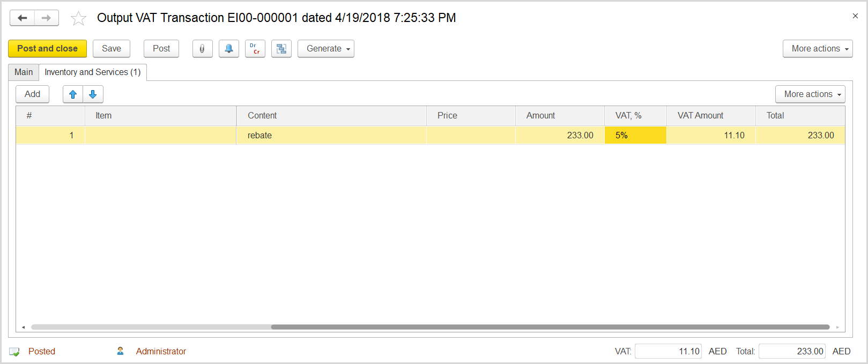868x364 pixels.
Task: Open top More actions menu
Action: (818, 49)
